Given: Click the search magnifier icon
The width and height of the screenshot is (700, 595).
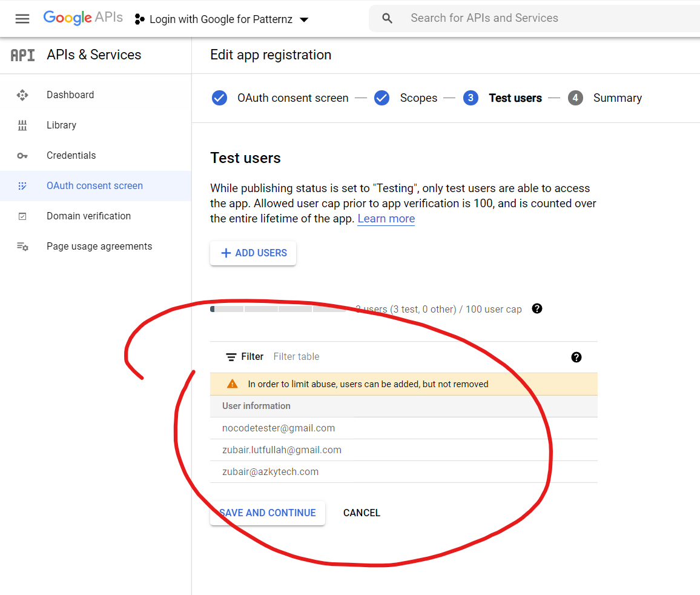Looking at the screenshot, I should coord(388,19).
